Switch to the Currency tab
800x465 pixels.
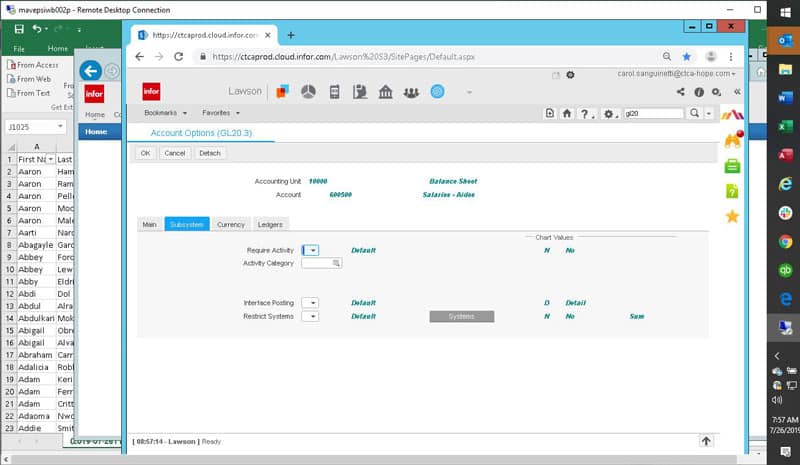tap(231, 225)
